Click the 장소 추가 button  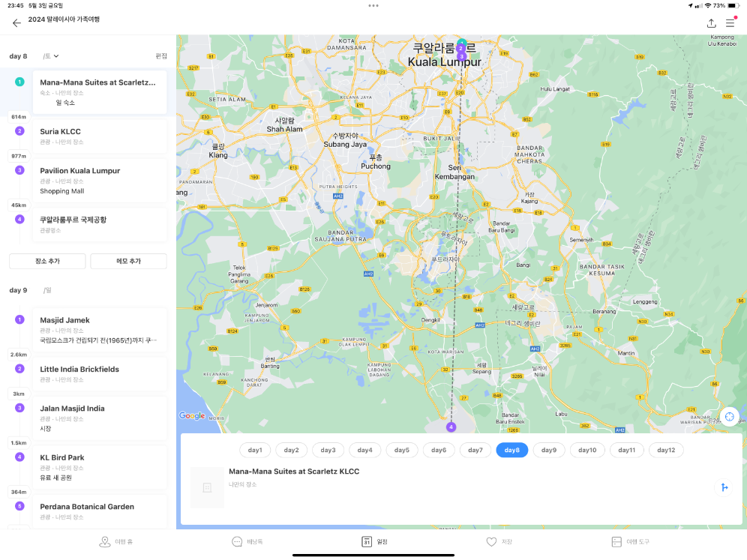click(x=48, y=261)
